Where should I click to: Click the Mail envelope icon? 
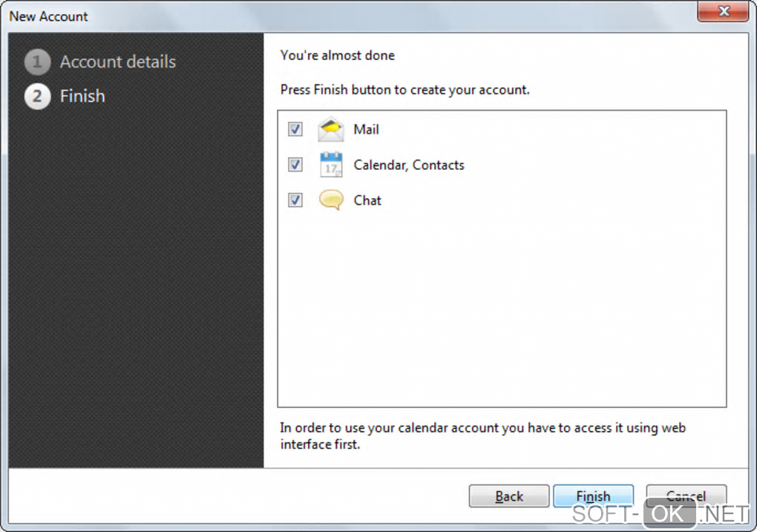[x=331, y=130]
